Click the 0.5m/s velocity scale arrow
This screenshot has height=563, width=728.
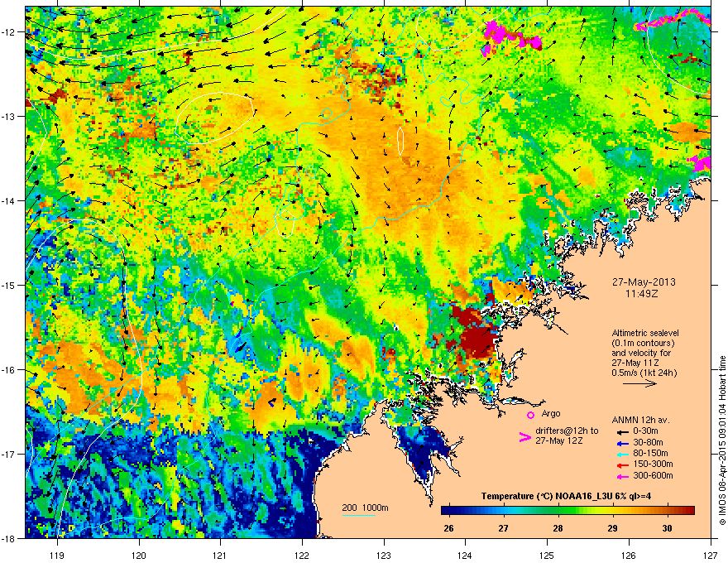639,383
